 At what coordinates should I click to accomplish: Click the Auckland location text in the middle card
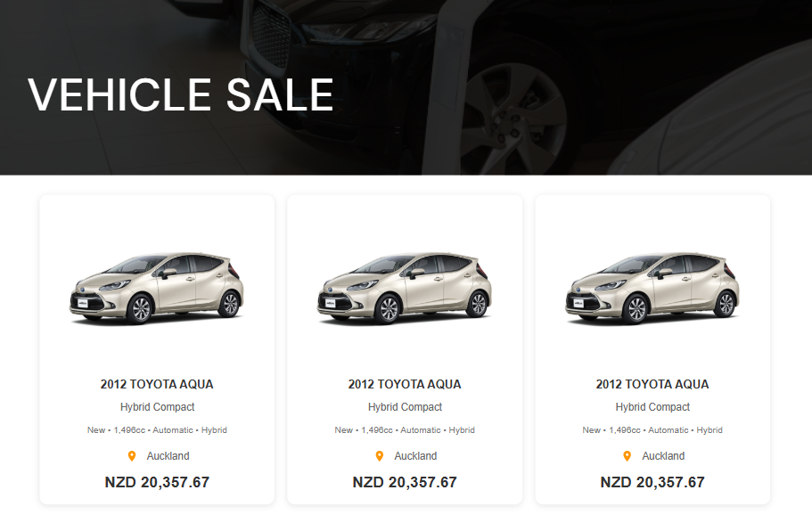[415, 456]
